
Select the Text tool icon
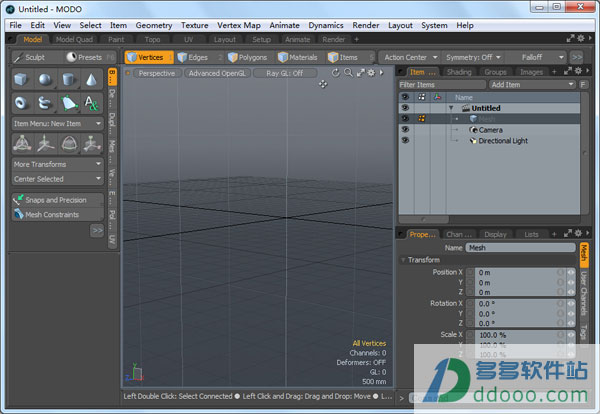[91, 103]
